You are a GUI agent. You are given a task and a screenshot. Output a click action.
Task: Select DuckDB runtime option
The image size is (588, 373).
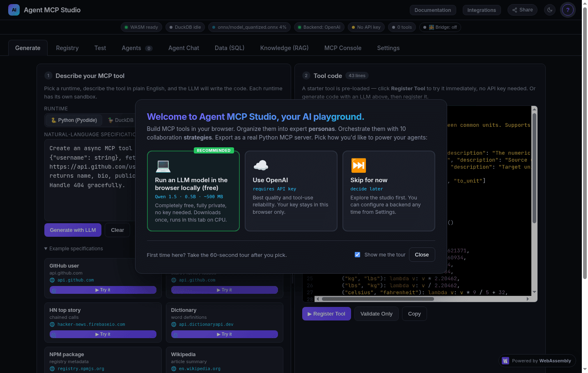coord(120,120)
